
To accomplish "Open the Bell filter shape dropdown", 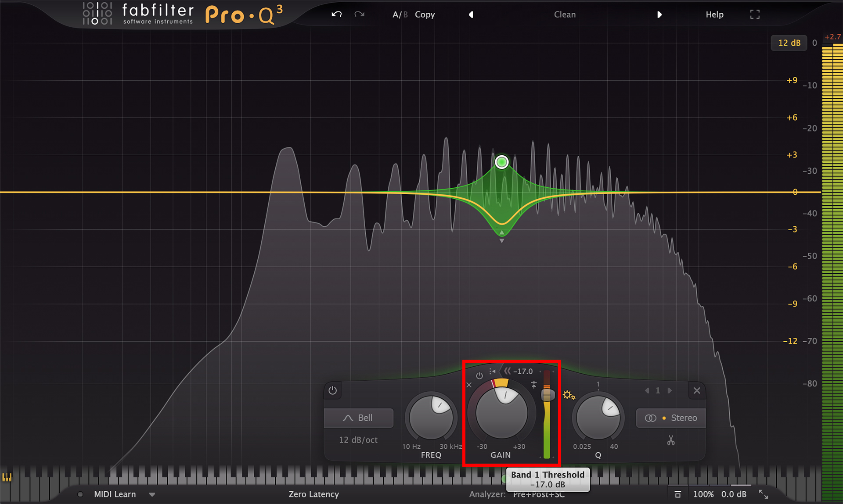I will pos(358,418).
